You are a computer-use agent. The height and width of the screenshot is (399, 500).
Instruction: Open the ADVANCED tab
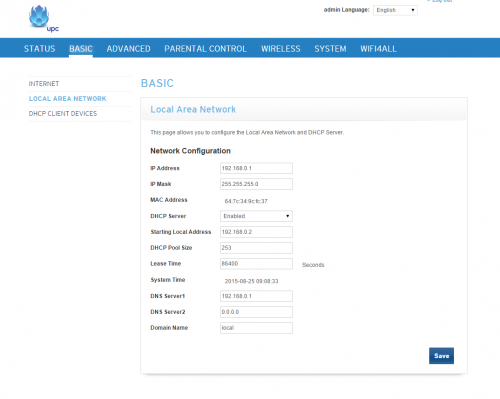[x=128, y=49]
